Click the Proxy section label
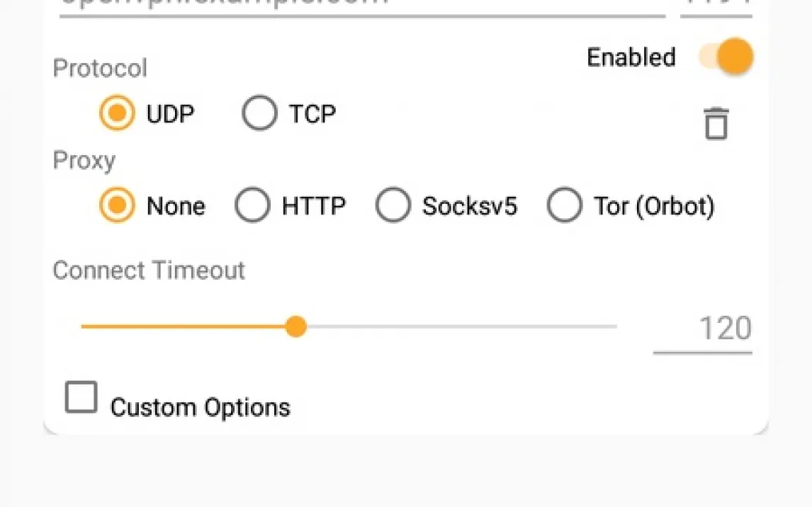This screenshot has width=812, height=507. click(84, 161)
